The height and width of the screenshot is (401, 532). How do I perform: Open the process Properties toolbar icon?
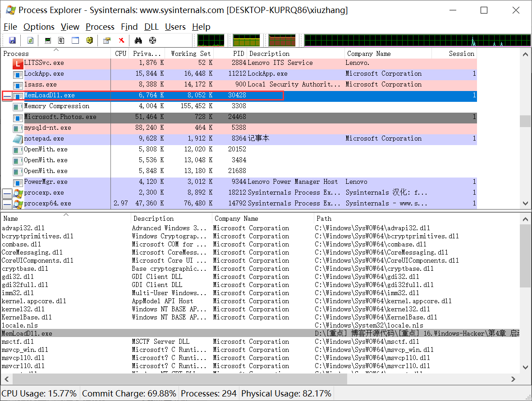(x=107, y=41)
